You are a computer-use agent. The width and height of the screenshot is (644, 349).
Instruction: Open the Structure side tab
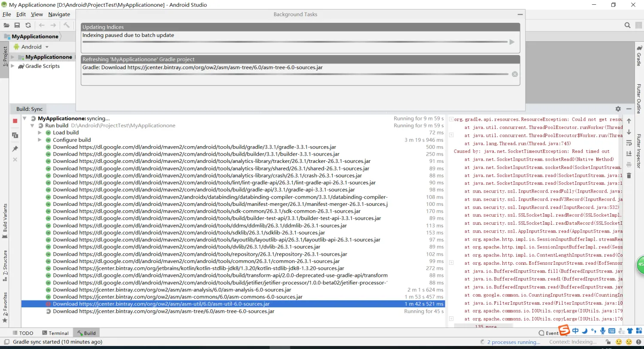point(5,266)
